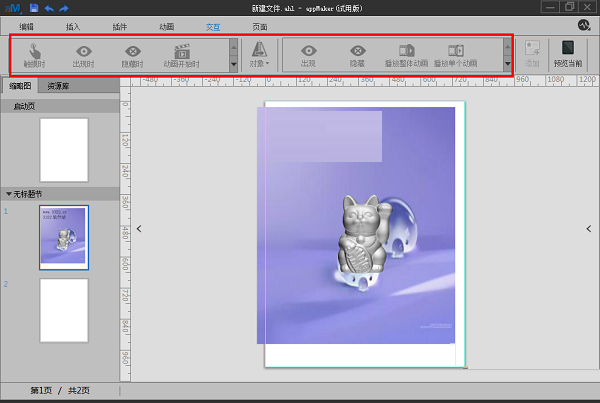The height and width of the screenshot is (403, 600).
Task: Click the 播放单个动画 action icon
Action: click(455, 52)
